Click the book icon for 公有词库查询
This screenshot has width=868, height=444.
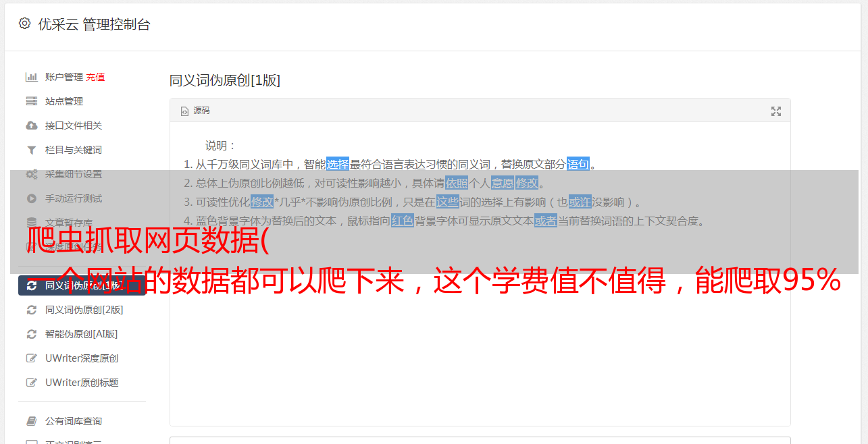tap(31, 421)
